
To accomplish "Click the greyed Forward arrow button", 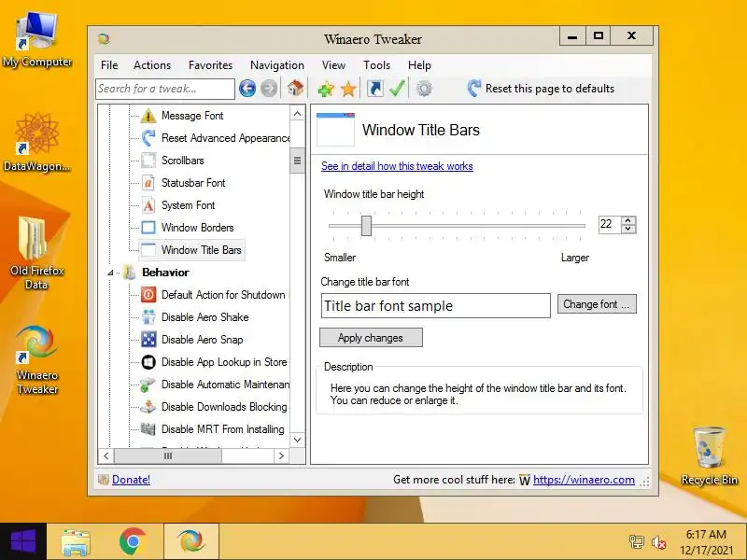I will click(269, 89).
